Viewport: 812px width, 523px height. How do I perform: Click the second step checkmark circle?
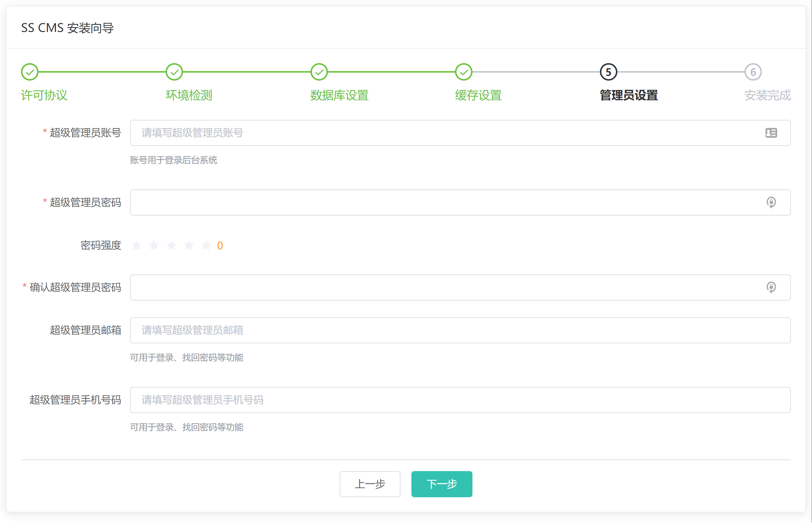coord(174,72)
